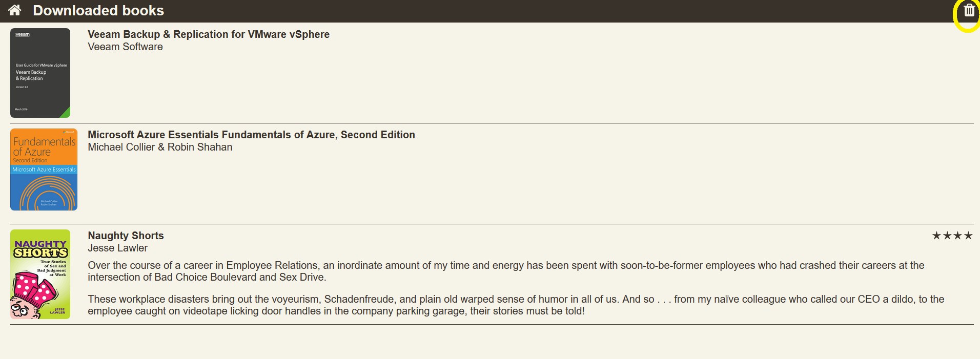Click the Veeam Software author name
The height and width of the screenshot is (359, 980).
pos(125,47)
